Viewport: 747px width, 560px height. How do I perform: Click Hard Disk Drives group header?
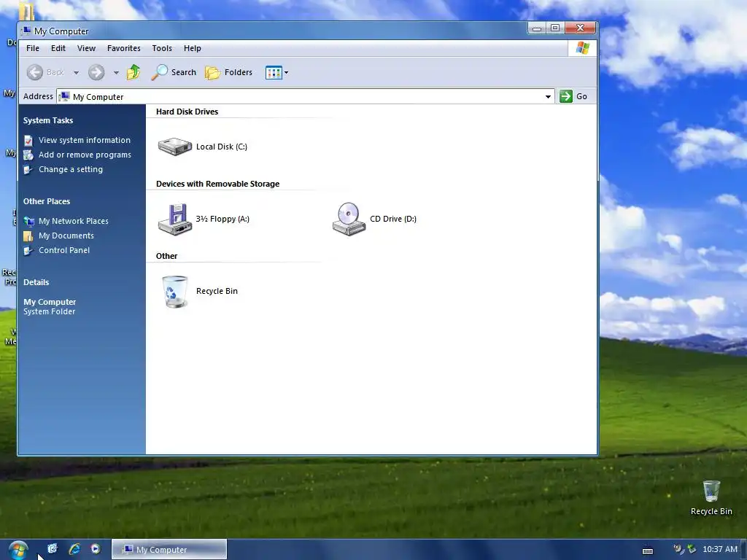(x=187, y=112)
